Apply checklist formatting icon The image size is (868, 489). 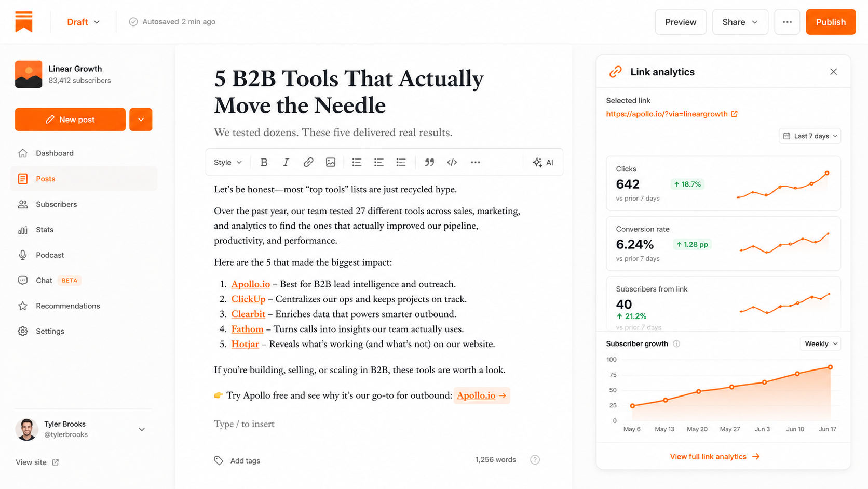click(401, 162)
